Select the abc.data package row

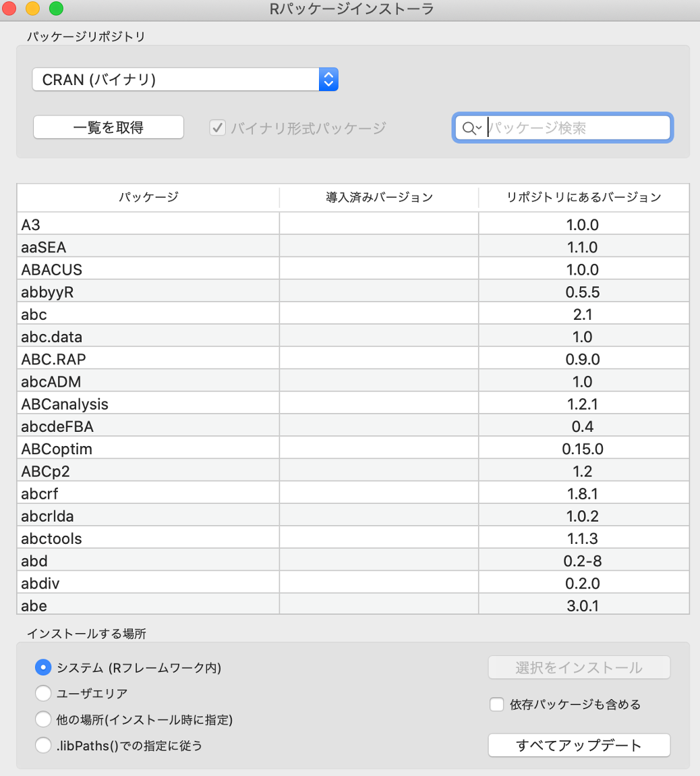coord(353,337)
